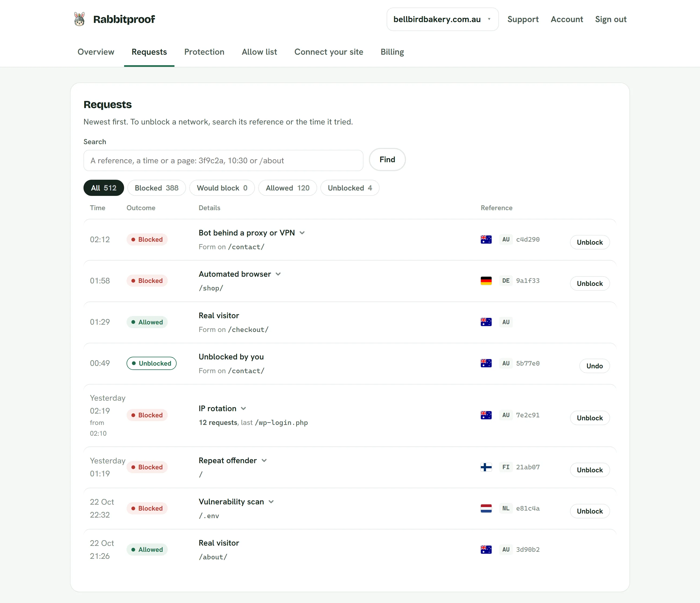
Task: Unblock the c4d290 request
Action: point(590,242)
